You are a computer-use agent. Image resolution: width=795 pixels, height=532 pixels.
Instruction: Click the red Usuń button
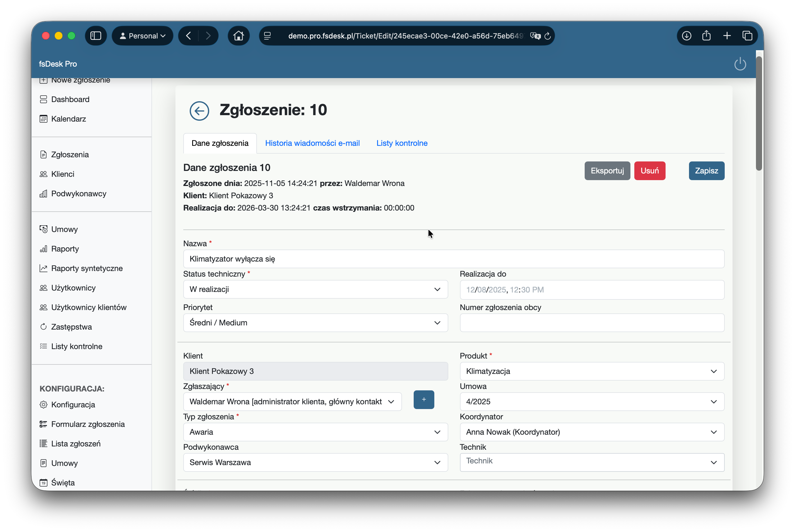click(x=649, y=171)
